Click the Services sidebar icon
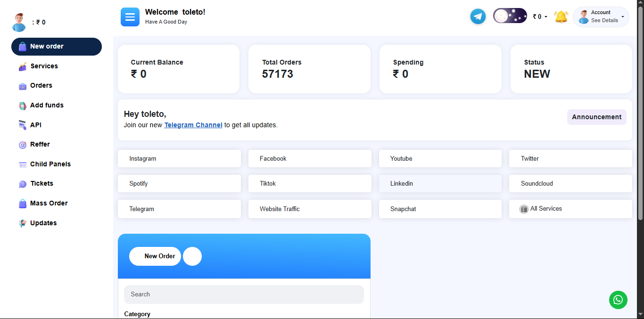This screenshot has height=319, width=644. 23,66
